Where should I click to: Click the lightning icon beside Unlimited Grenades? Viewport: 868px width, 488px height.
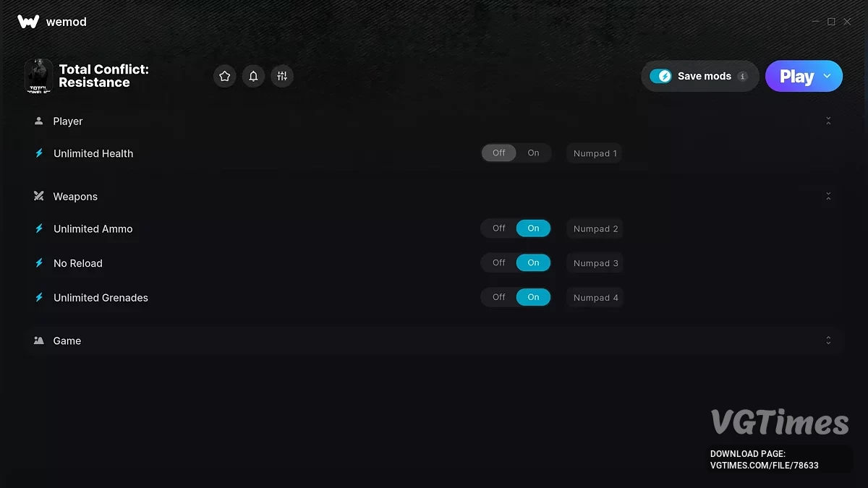(39, 297)
